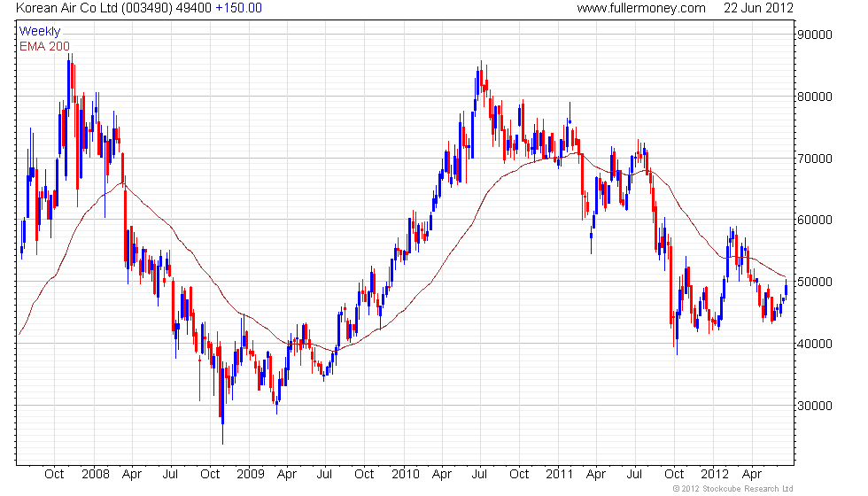Click the +150.00 price change value
Image resolution: width=868 pixels, height=496 pixels.
coord(238,8)
